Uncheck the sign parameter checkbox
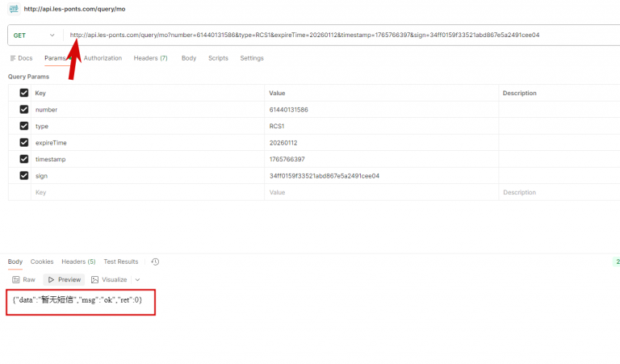The height and width of the screenshot is (364, 620). (23, 176)
